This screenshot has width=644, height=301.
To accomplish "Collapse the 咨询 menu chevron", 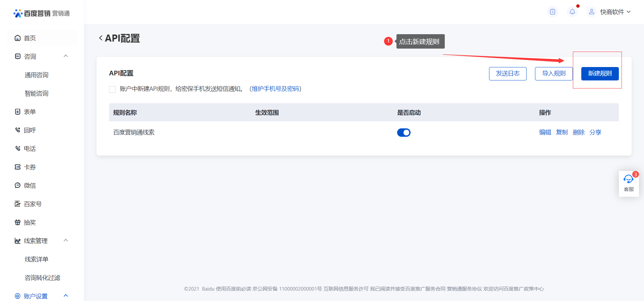I will point(66,56).
